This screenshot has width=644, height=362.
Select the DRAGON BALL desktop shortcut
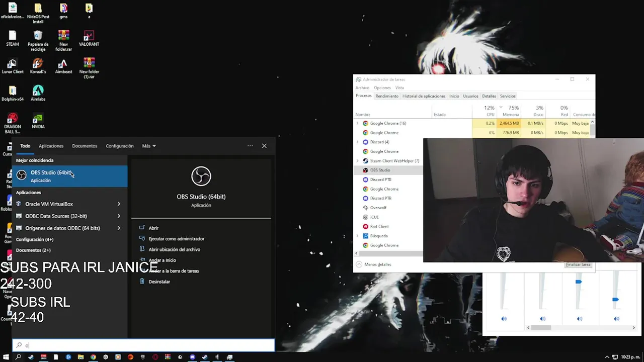pos(13,124)
